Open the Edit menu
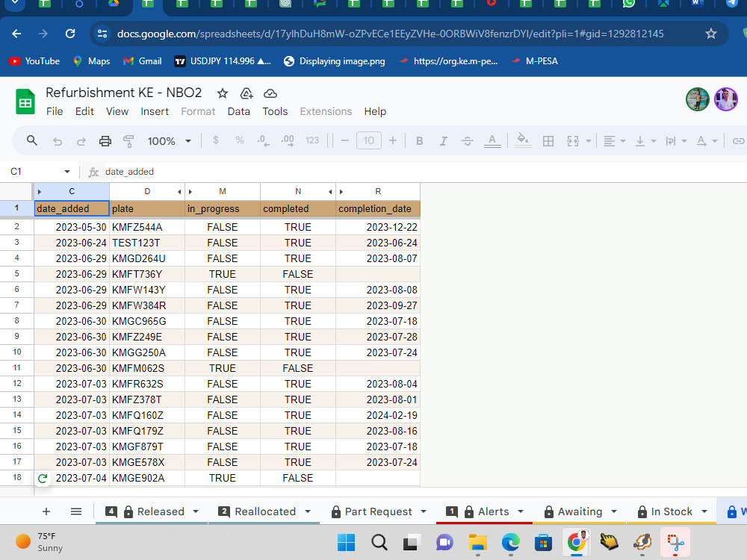The height and width of the screenshot is (560, 747). [84, 111]
